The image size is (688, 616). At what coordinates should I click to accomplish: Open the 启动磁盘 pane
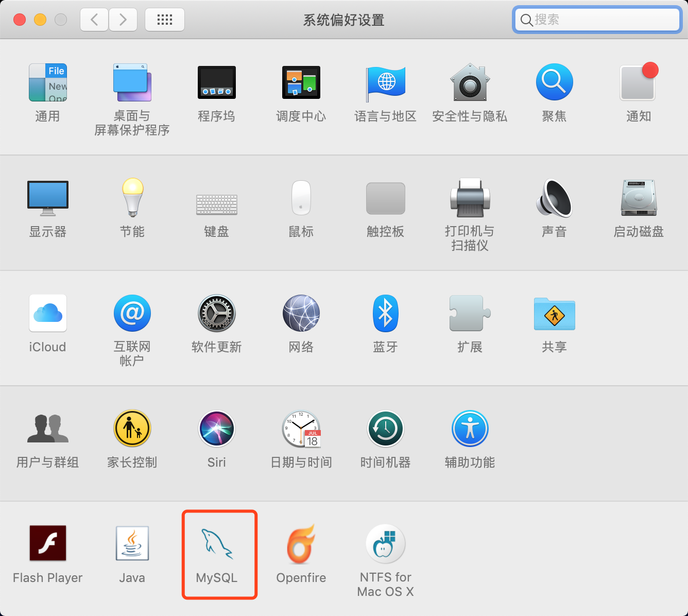[x=639, y=198]
